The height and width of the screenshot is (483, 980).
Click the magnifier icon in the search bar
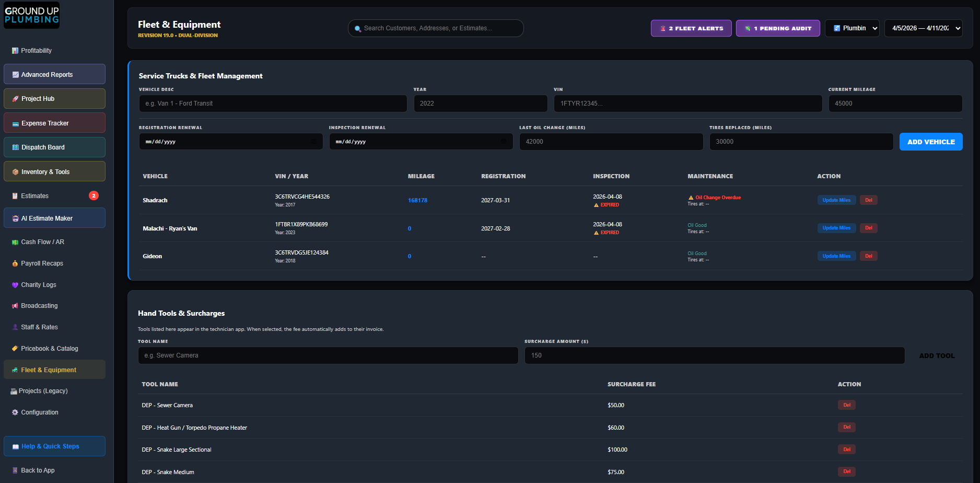[358, 29]
